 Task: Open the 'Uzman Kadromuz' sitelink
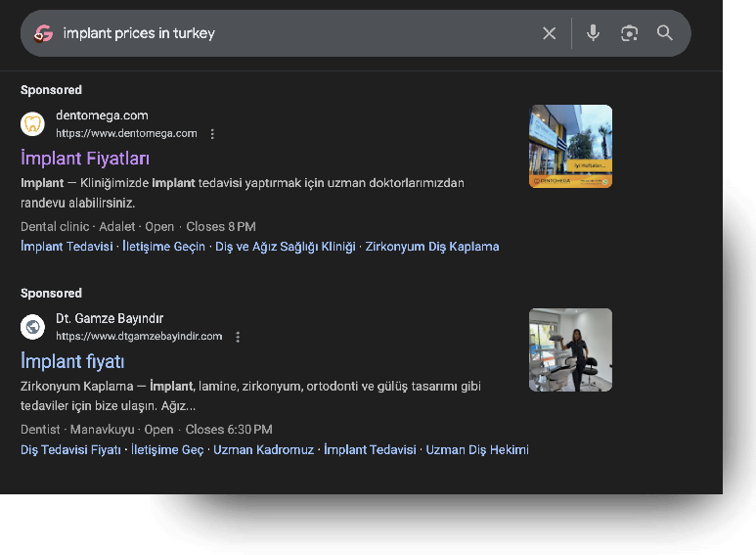(263, 450)
